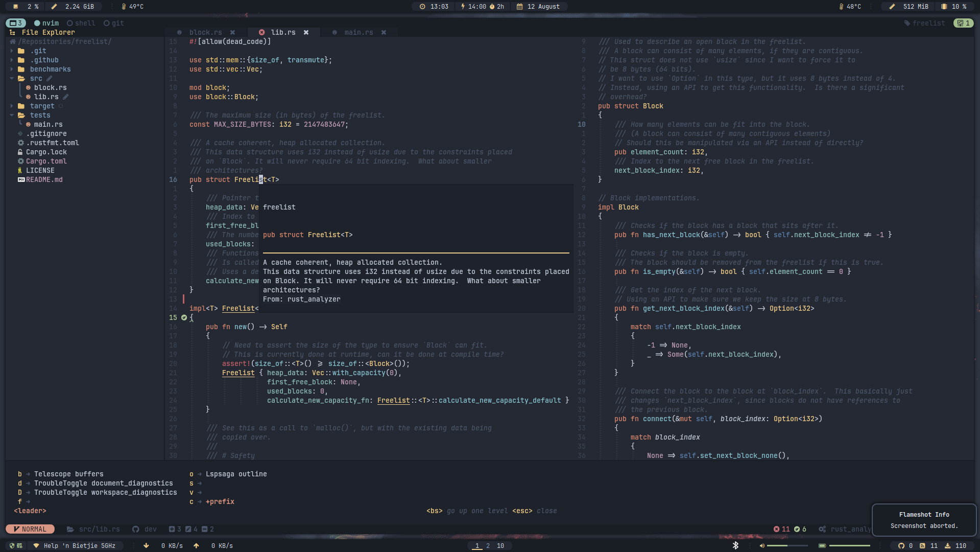The height and width of the screenshot is (552, 980).
Task: Click the freelist session icon top right
Action: (907, 23)
